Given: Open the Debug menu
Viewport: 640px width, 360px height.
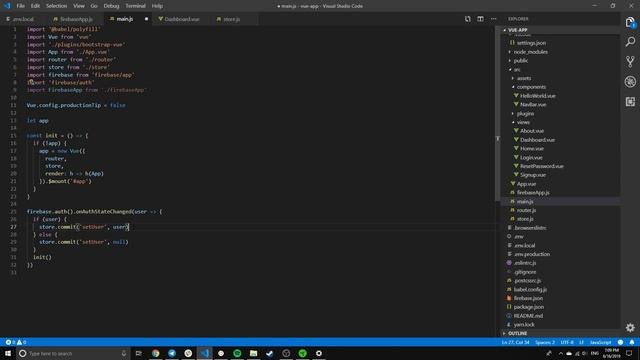Looking at the screenshot, I should point(111,6).
